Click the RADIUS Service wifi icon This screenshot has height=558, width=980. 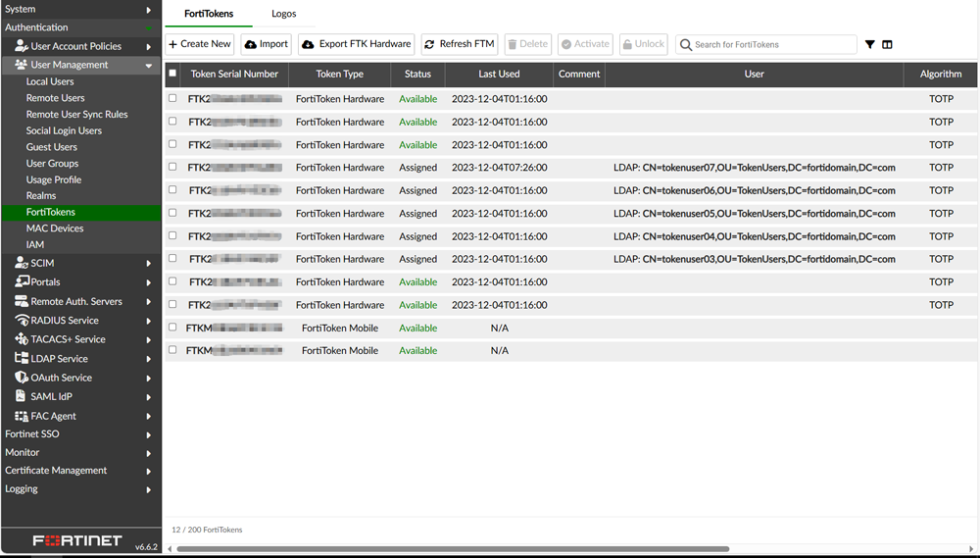point(22,321)
